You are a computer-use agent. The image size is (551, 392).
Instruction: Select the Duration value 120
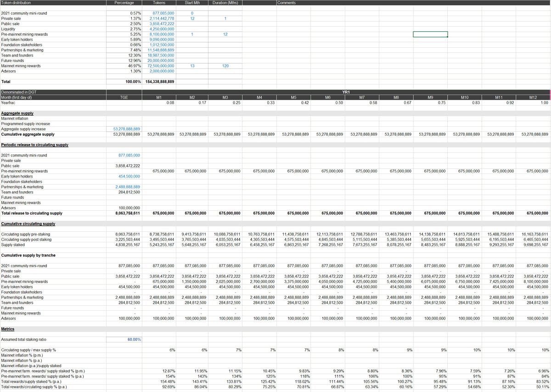tap(225, 66)
